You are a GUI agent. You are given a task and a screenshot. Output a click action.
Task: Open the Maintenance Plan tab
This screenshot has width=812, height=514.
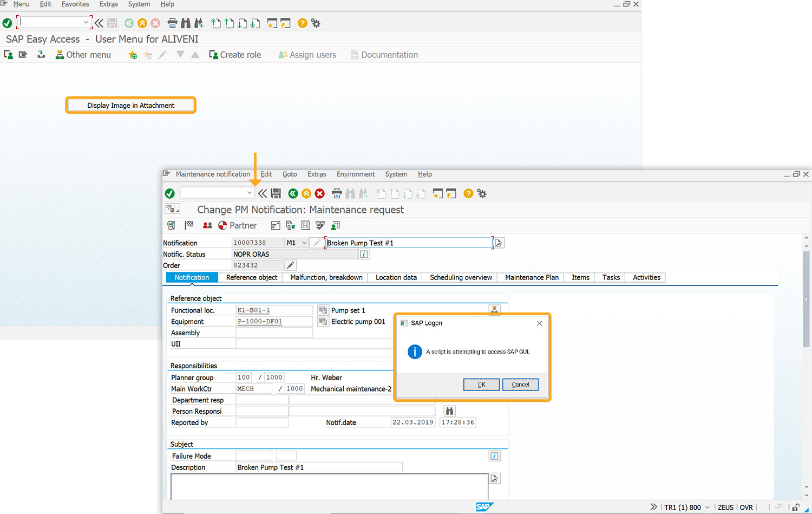pos(532,277)
